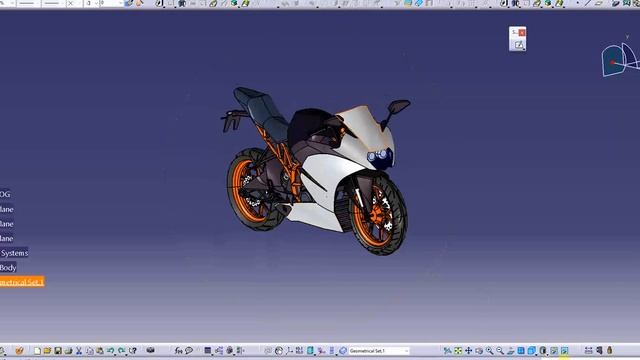Viewport: 640px width, 360px height.
Task: Select the Pan tool
Action: pyautogui.click(x=469, y=351)
